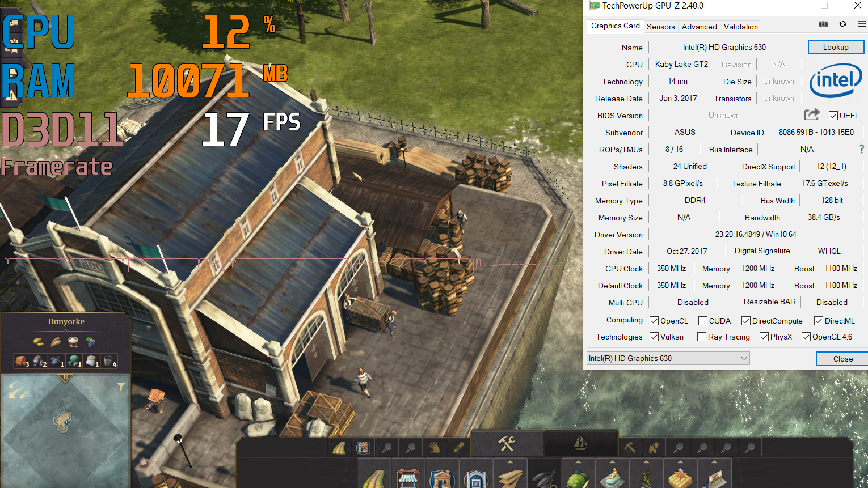Click the refresh icon in GPU-Z
Image resolution: width=868 pixels, height=488 pixels.
(843, 24)
